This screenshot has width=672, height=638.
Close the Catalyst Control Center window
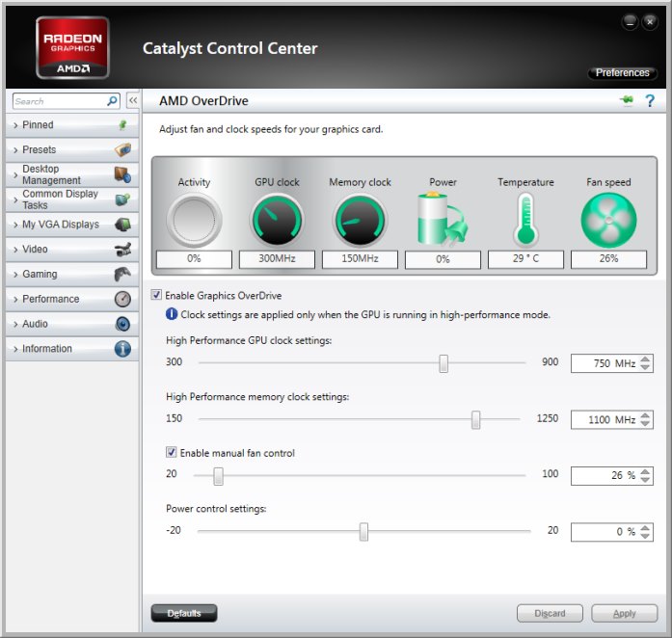point(650,21)
